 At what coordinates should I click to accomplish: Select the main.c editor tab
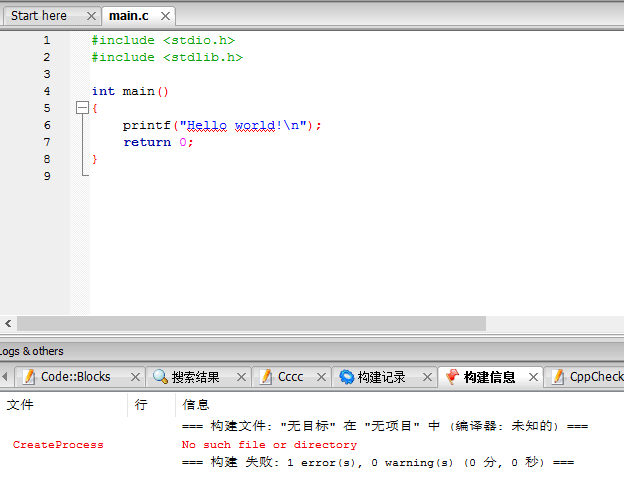[x=129, y=16]
